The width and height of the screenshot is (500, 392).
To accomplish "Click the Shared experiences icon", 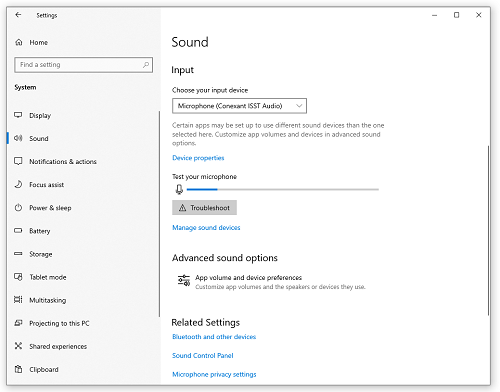I will click(x=18, y=346).
